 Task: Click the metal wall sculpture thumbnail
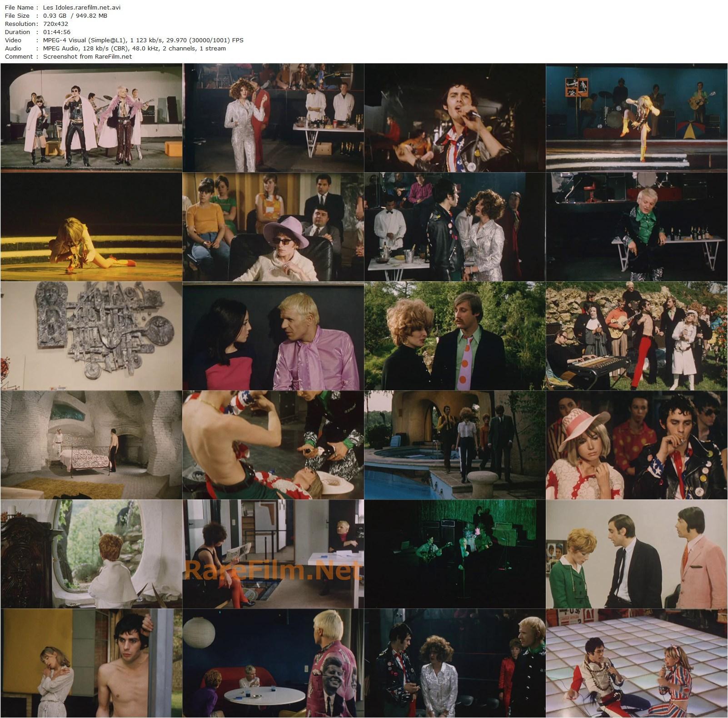91,336
